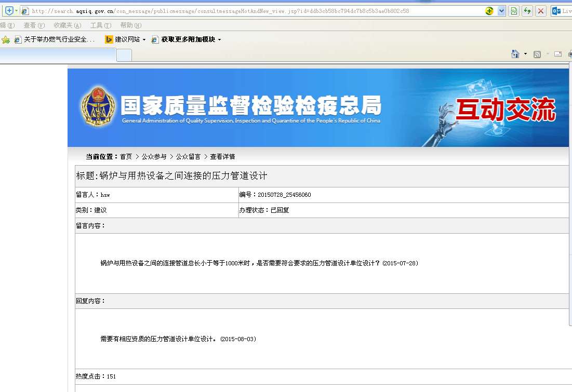Expand the Home button dropdown arrow

tap(525, 54)
